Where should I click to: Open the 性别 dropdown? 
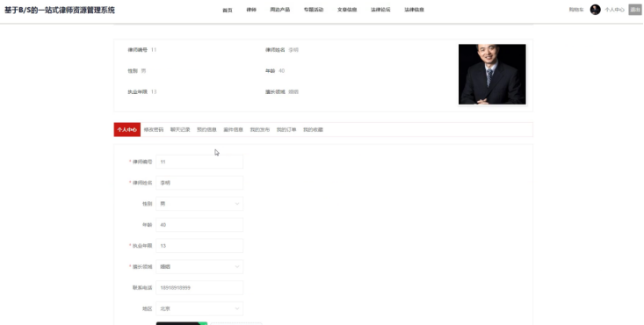pyautogui.click(x=199, y=204)
